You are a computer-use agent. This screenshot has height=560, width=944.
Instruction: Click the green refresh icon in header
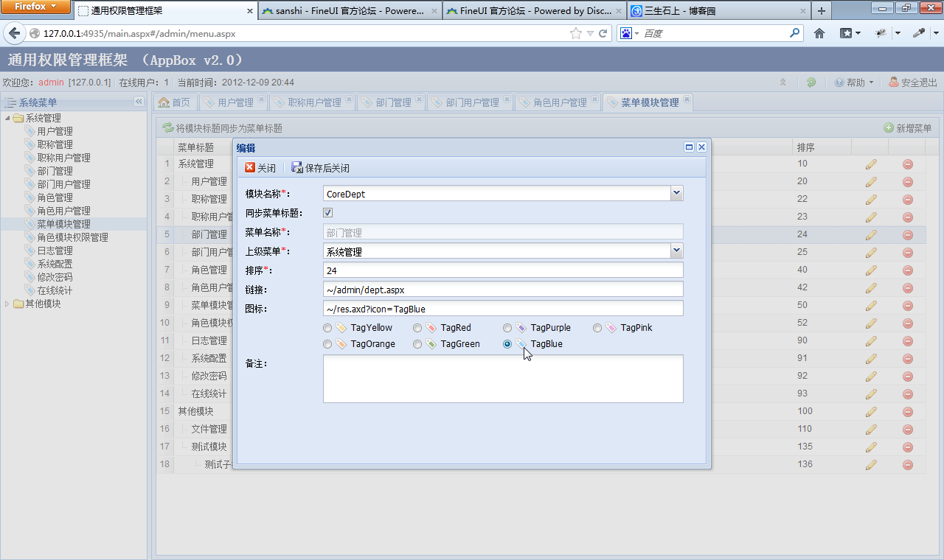(811, 83)
